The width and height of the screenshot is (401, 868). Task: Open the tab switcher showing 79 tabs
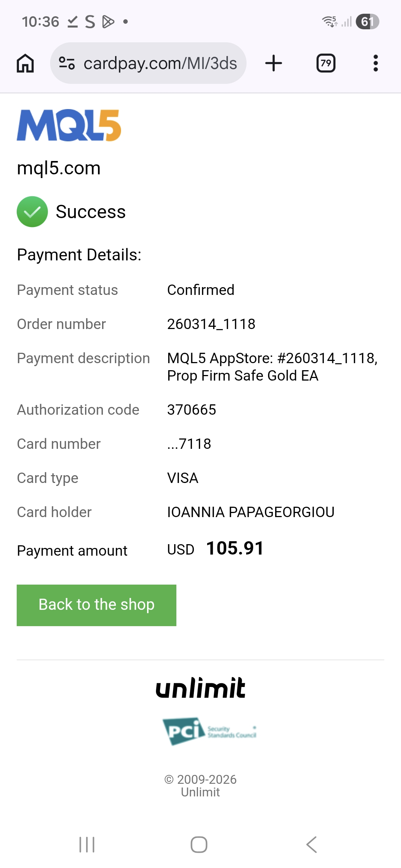click(x=326, y=63)
